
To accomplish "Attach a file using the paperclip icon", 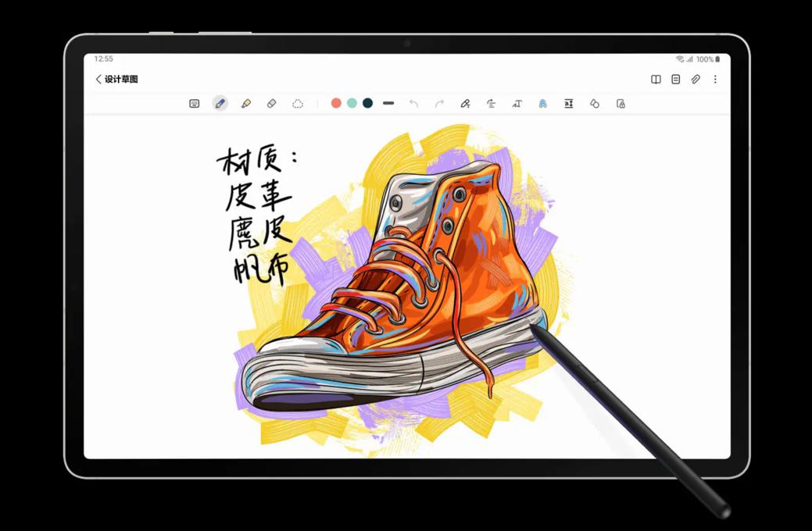I will point(696,80).
